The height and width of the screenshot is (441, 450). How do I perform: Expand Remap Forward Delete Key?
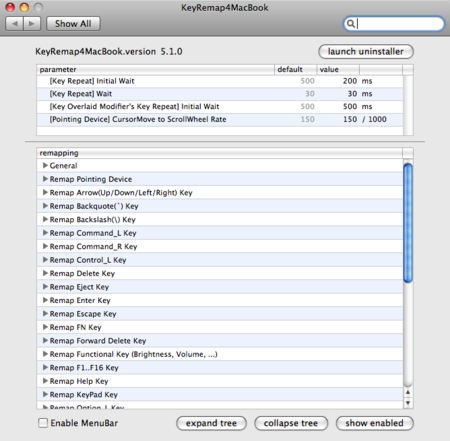coord(45,340)
